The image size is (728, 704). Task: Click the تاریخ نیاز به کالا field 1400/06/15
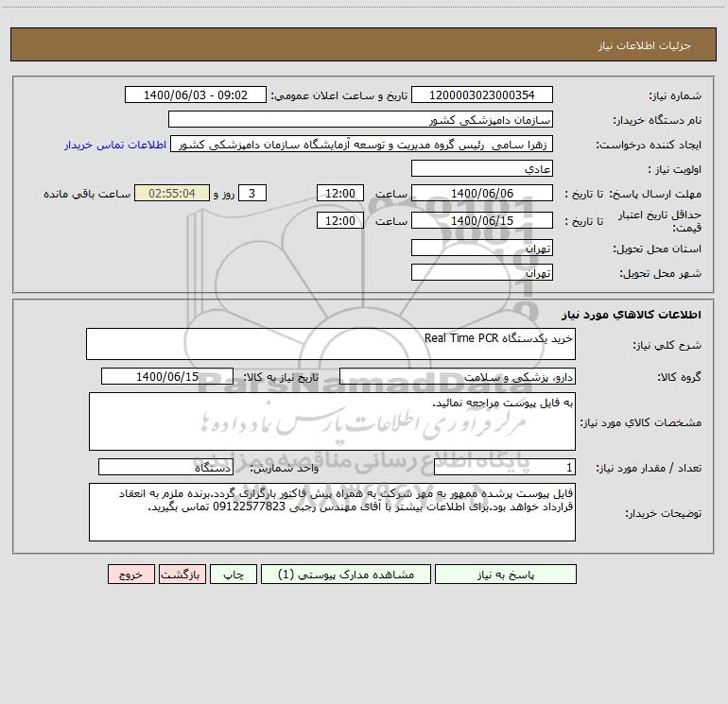(167, 376)
